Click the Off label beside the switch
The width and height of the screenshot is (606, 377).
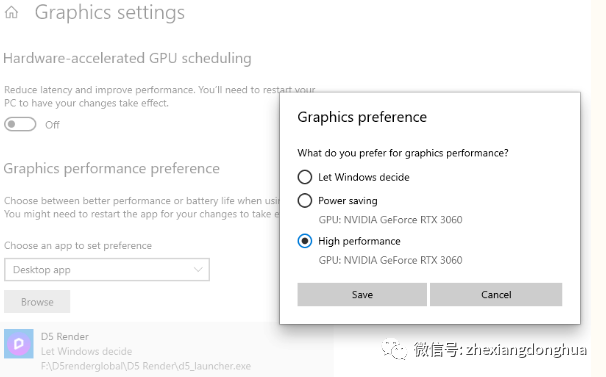52,125
